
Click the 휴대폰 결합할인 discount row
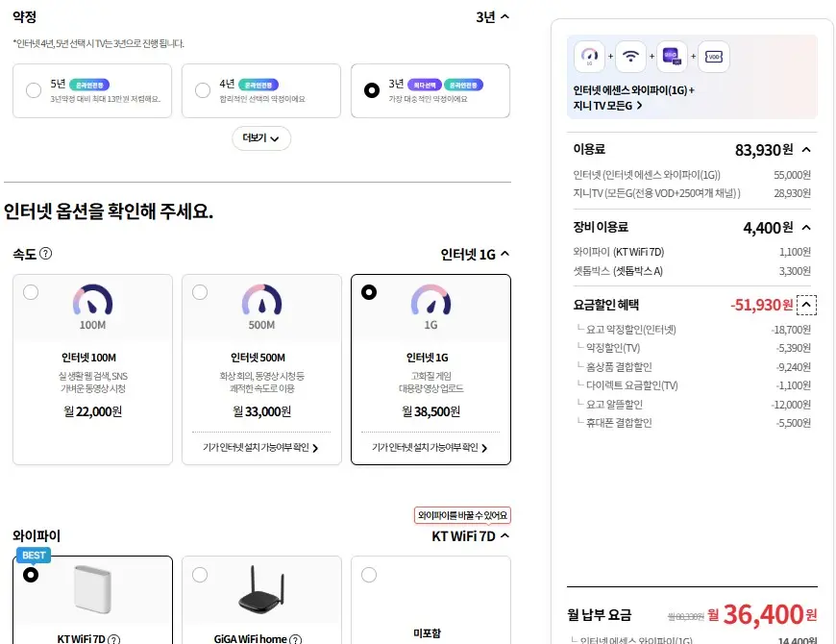coord(692,423)
